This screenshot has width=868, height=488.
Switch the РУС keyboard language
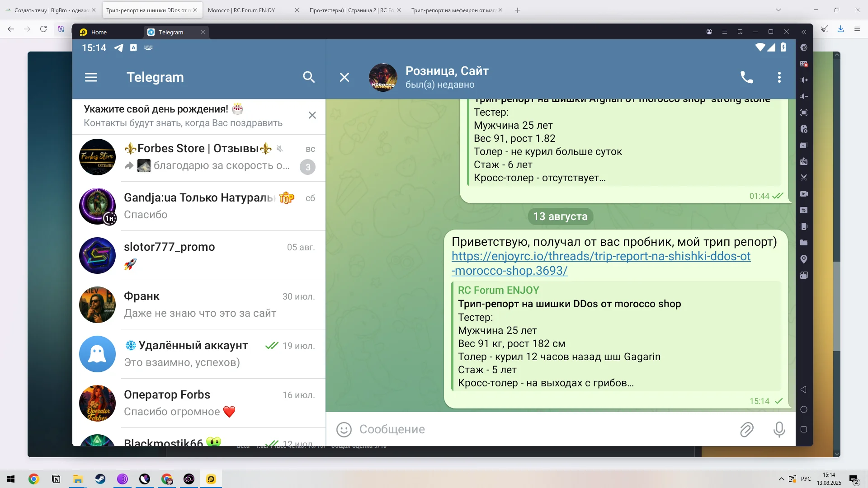(806, 479)
